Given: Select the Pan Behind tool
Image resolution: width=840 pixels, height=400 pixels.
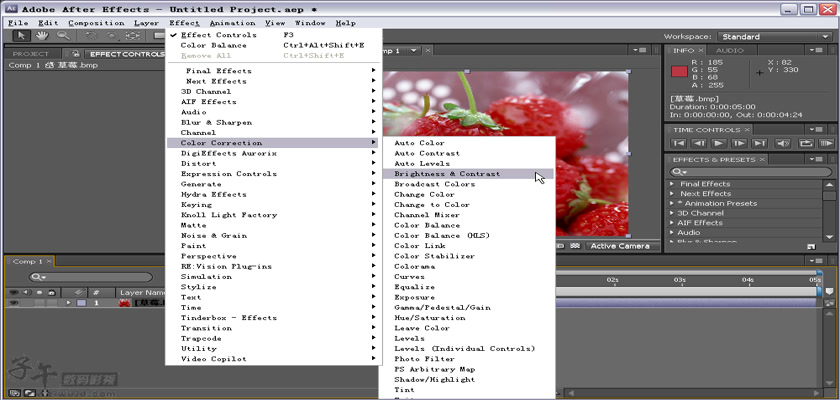Looking at the screenshot, I should [x=132, y=36].
